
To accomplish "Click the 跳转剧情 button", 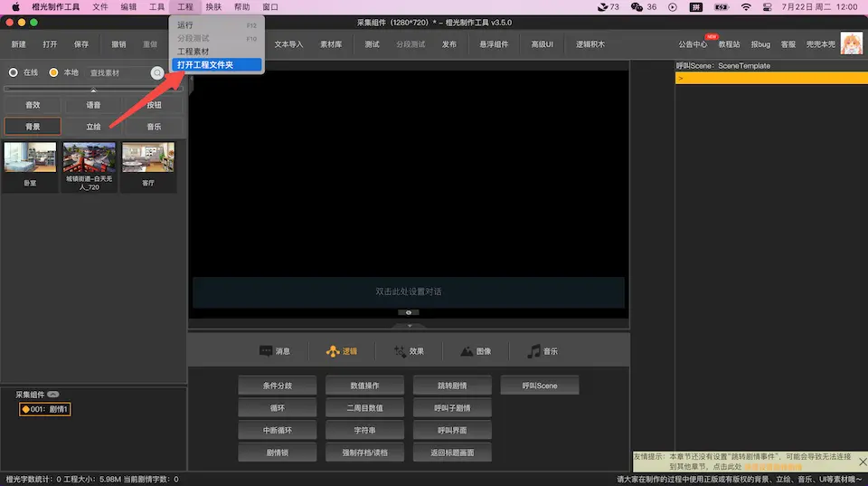I will pos(452,386).
